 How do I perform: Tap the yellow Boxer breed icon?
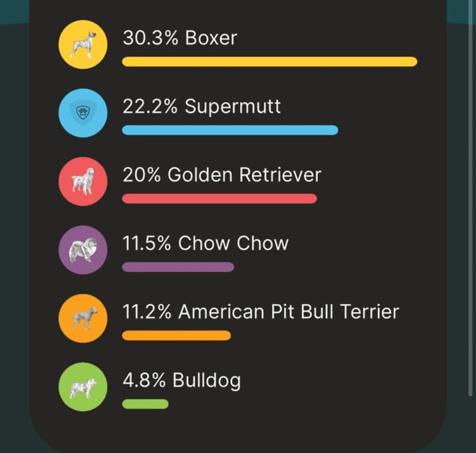[83, 45]
